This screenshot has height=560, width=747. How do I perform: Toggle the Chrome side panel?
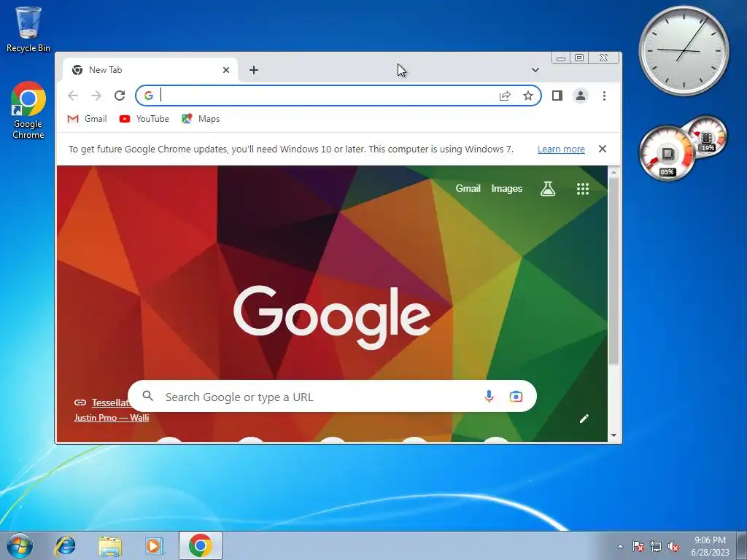click(557, 96)
